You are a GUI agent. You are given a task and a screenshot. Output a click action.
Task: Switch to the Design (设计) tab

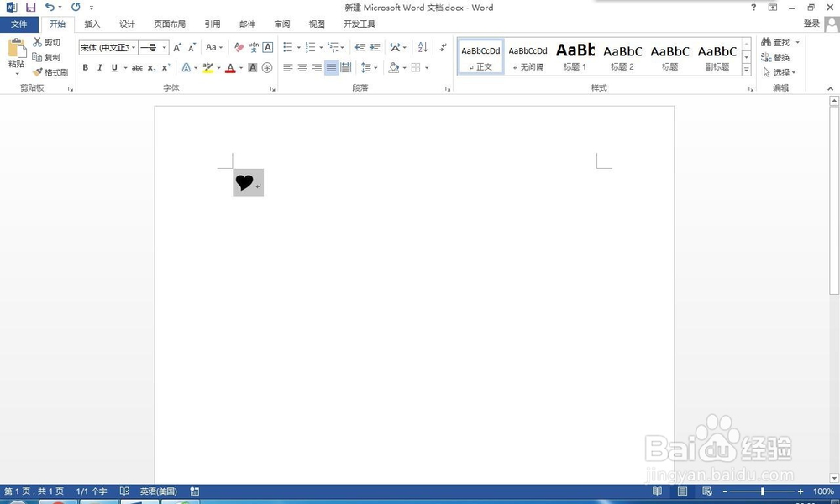point(127,24)
